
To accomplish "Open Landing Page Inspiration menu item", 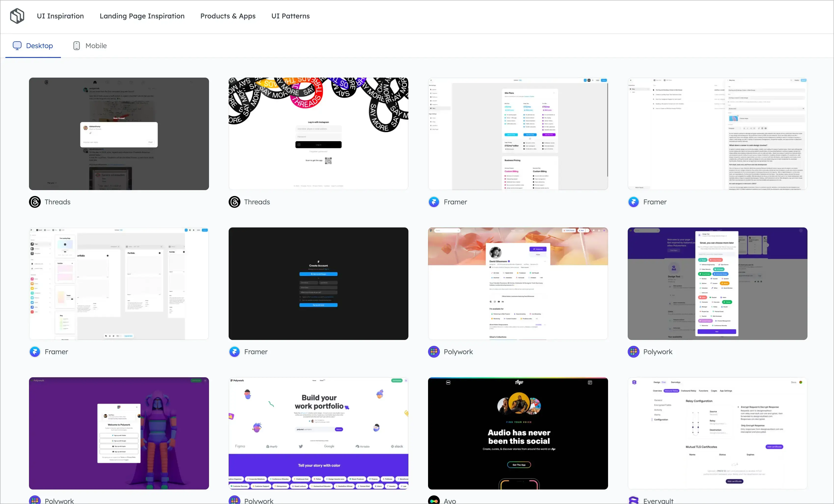I will 142,16.
